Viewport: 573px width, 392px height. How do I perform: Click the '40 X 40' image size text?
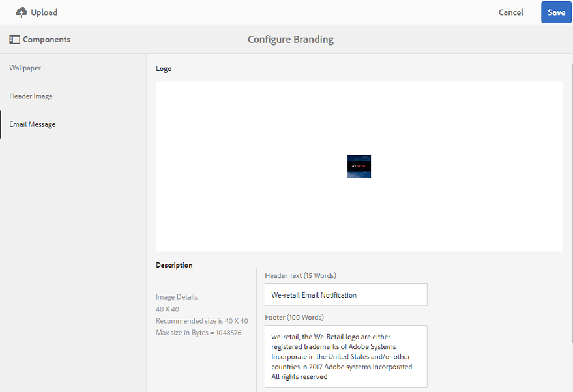[x=168, y=309]
